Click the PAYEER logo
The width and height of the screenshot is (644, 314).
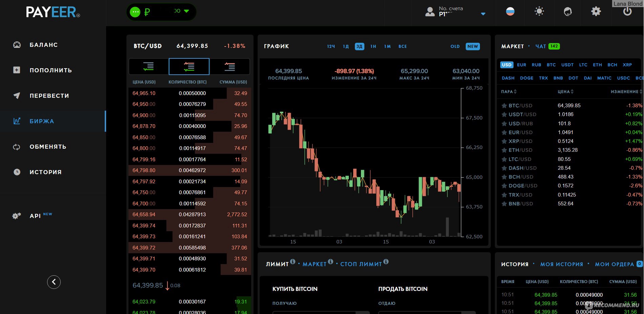point(53,12)
